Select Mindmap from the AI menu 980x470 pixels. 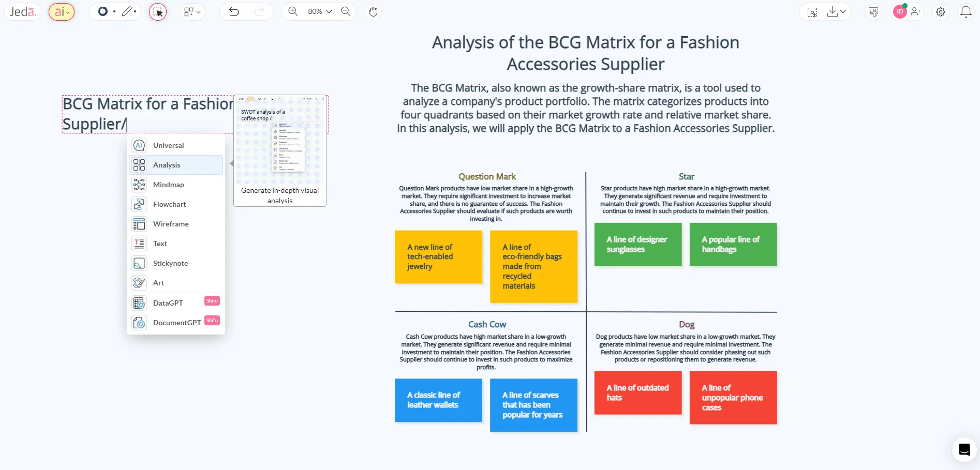[x=168, y=185]
